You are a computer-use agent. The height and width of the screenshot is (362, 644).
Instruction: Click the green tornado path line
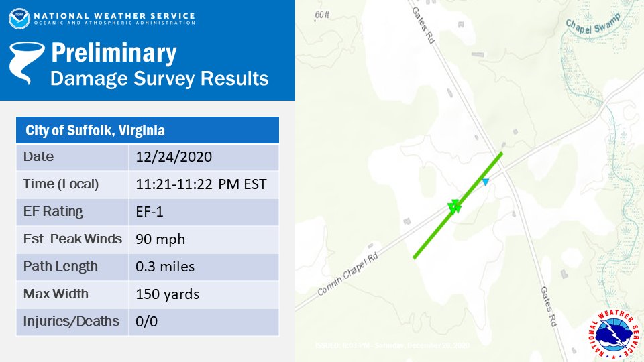click(x=458, y=205)
